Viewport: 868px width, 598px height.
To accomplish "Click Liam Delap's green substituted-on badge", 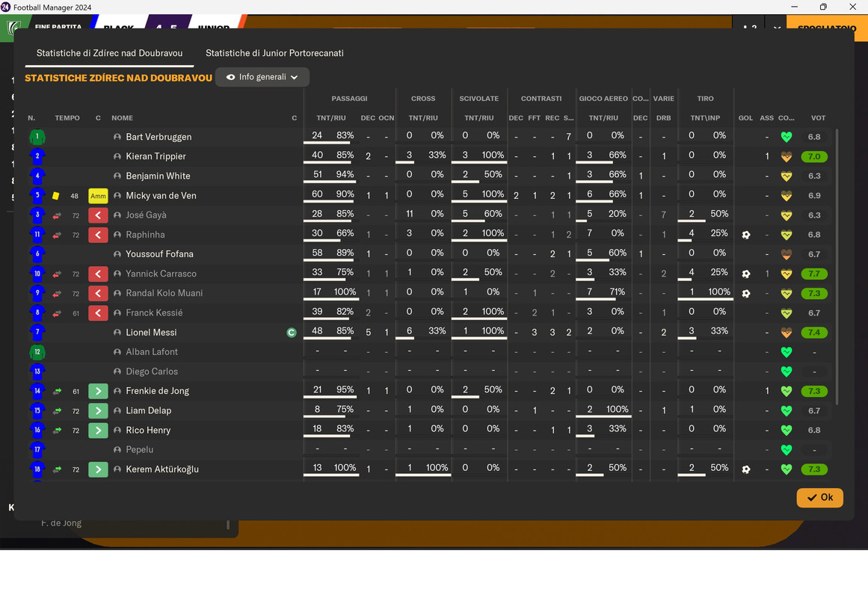I will [x=98, y=411].
